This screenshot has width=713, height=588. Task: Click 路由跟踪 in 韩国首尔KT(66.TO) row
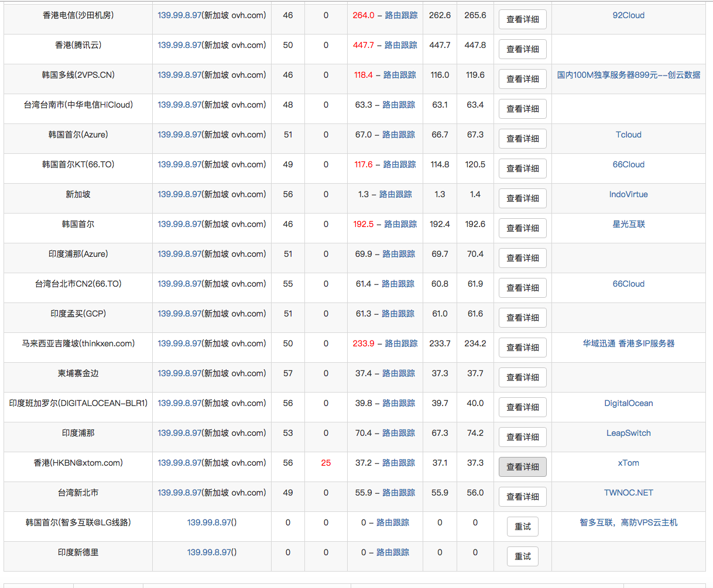[399, 164]
